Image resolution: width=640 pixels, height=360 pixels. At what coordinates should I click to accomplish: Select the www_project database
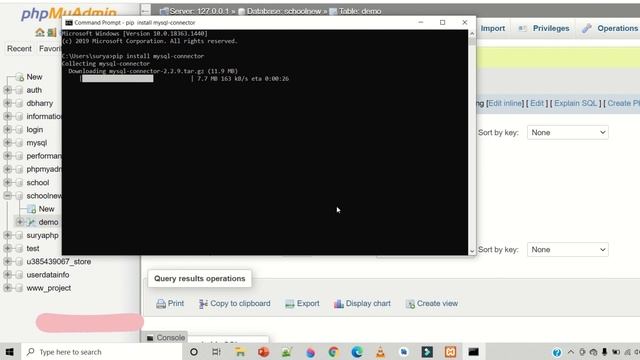[49, 288]
